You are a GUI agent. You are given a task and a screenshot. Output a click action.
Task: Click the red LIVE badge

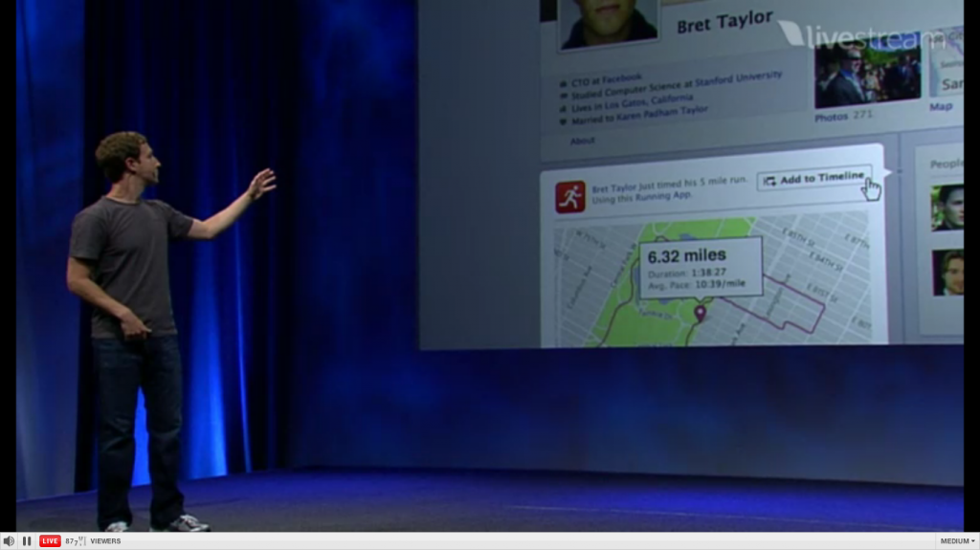click(x=50, y=541)
